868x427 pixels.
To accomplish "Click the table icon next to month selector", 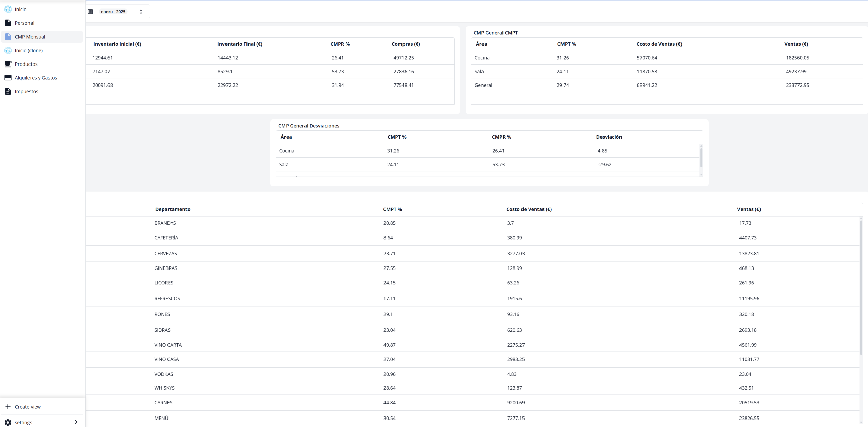I will tap(90, 12).
